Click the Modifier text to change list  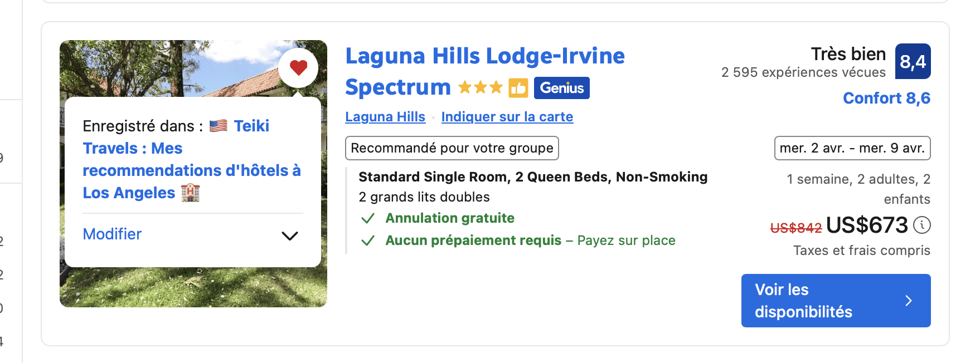[112, 234]
